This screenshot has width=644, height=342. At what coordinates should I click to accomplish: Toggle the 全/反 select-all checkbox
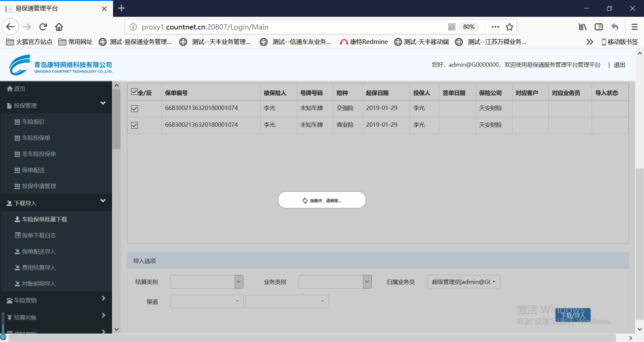[x=135, y=92]
